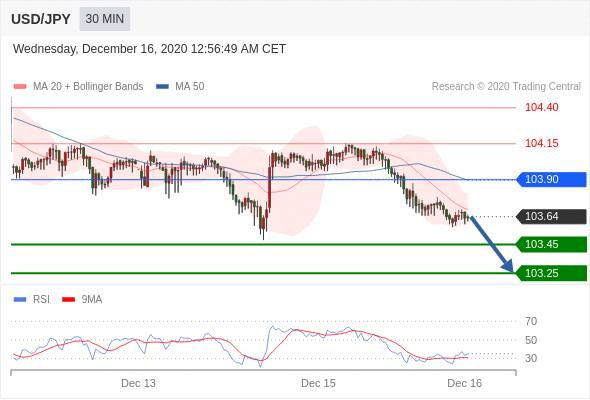
Task: Toggle the RSI legend marker
Action: 20,300
